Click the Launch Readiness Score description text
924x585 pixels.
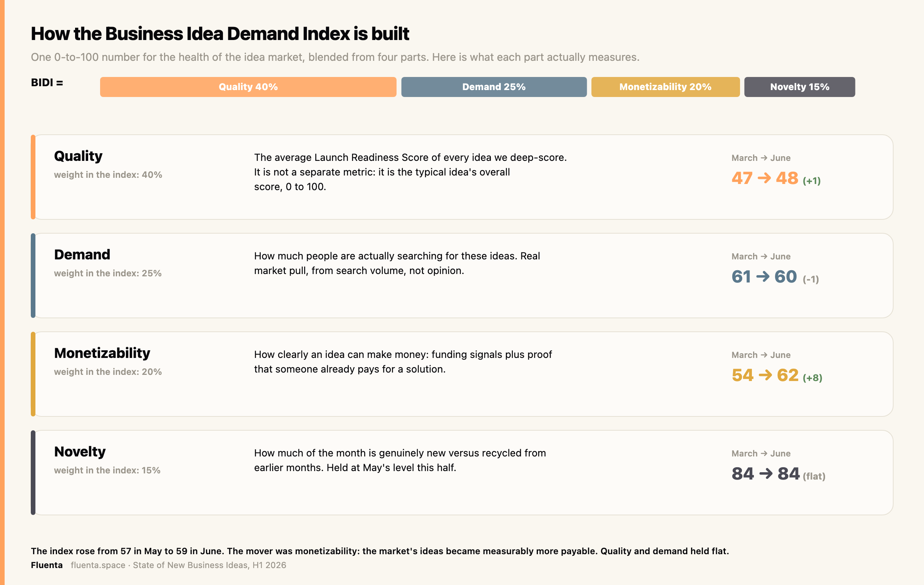tap(410, 172)
